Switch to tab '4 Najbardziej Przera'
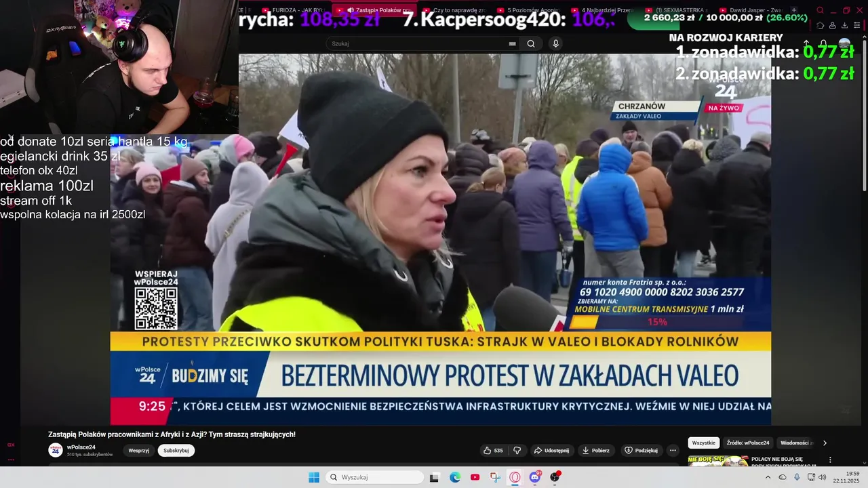 [x=603, y=10]
